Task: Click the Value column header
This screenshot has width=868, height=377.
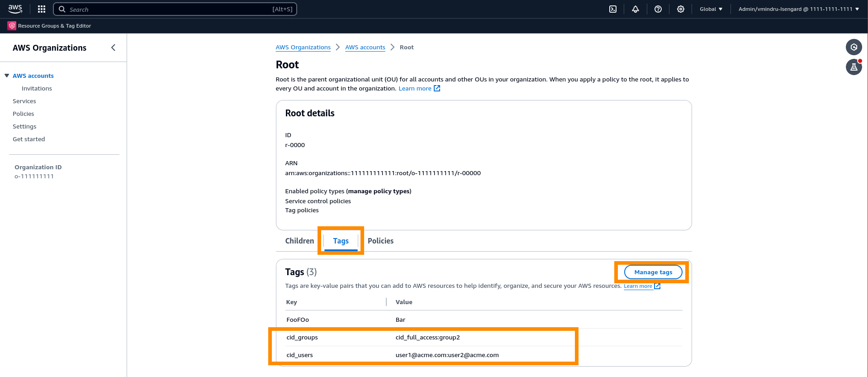Action: (404, 302)
